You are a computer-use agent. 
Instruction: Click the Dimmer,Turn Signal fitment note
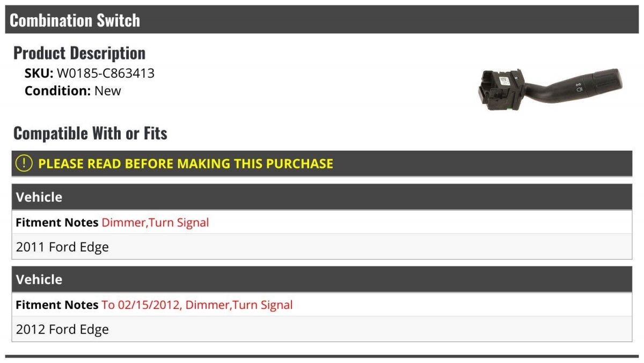pyautogui.click(x=155, y=223)
